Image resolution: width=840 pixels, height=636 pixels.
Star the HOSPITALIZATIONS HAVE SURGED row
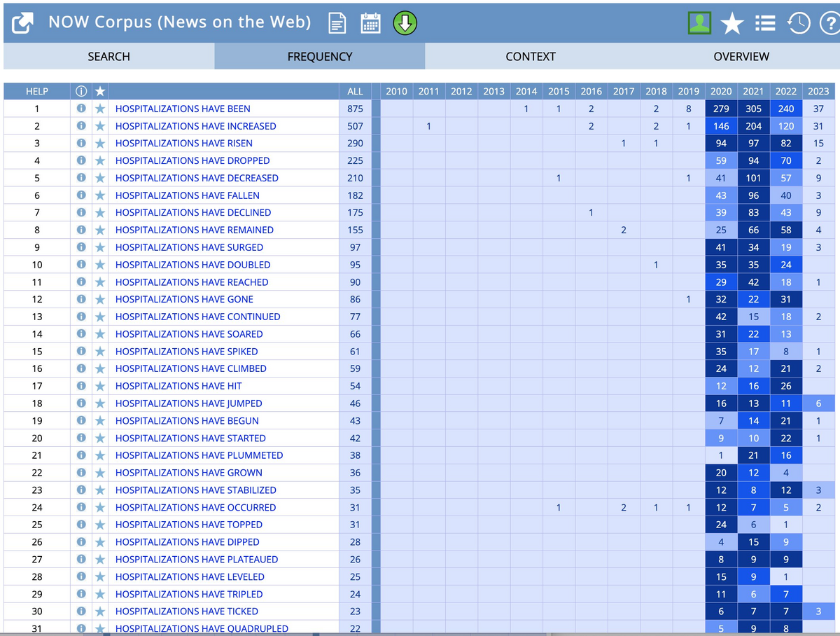pos(100,247)
